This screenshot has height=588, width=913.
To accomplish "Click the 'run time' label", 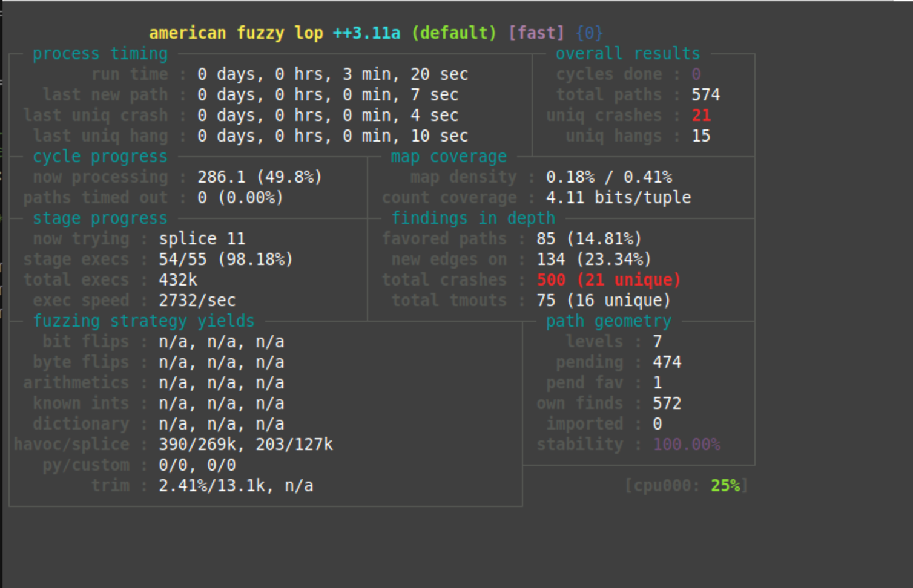I will point(130,74).
